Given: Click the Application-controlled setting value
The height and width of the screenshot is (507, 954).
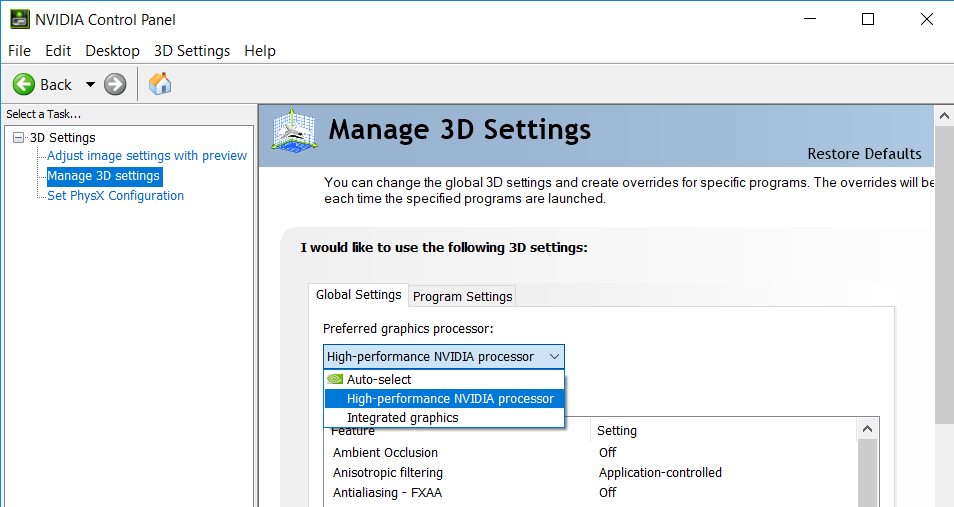Looking at the screenshot, I should click(660, 473).
